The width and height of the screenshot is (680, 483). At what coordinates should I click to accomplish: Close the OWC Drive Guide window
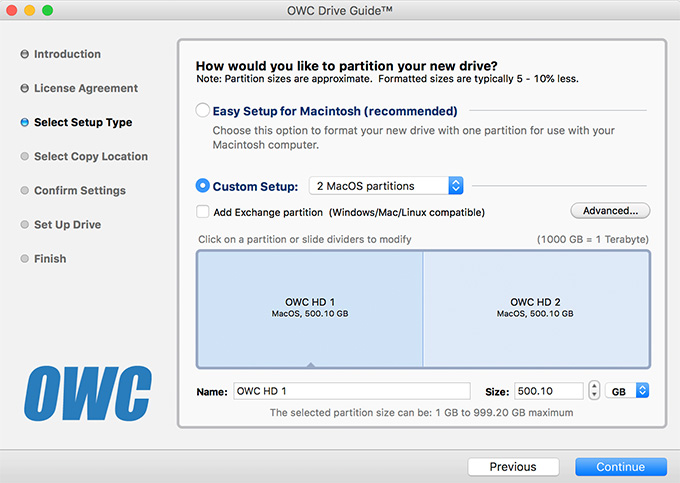coord(12,10)
